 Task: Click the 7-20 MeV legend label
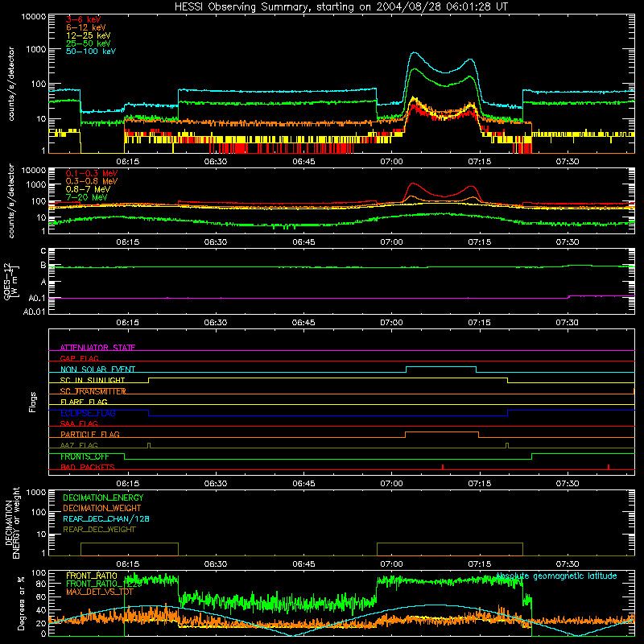click(x=86, y=197)
